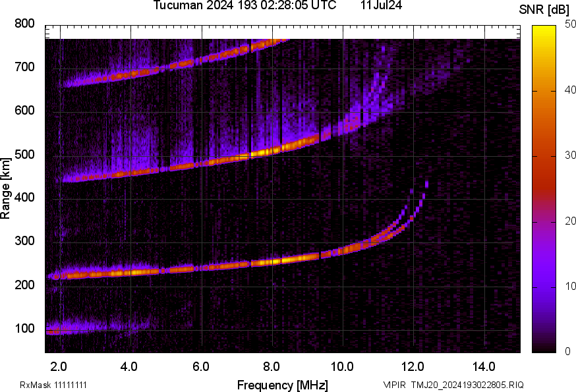Click the 'Frequency [MHz]' axis label
This screenshot has width=576, height=392.
tap(283, 385)
